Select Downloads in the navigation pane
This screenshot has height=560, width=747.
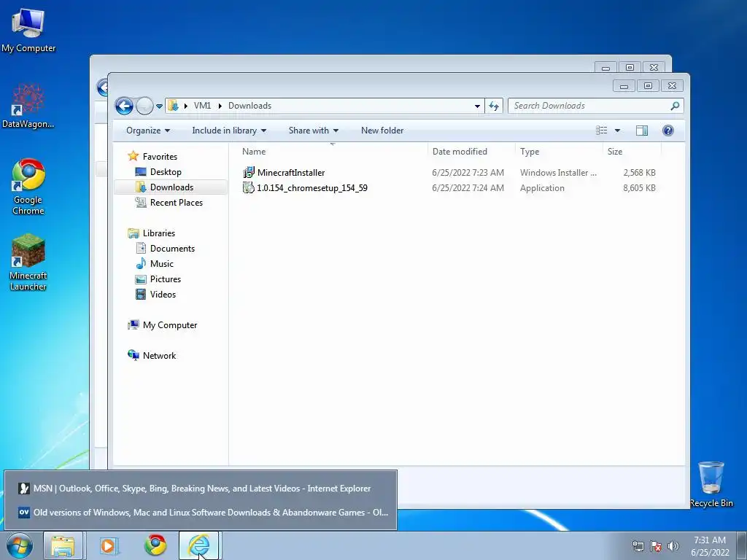171,187
